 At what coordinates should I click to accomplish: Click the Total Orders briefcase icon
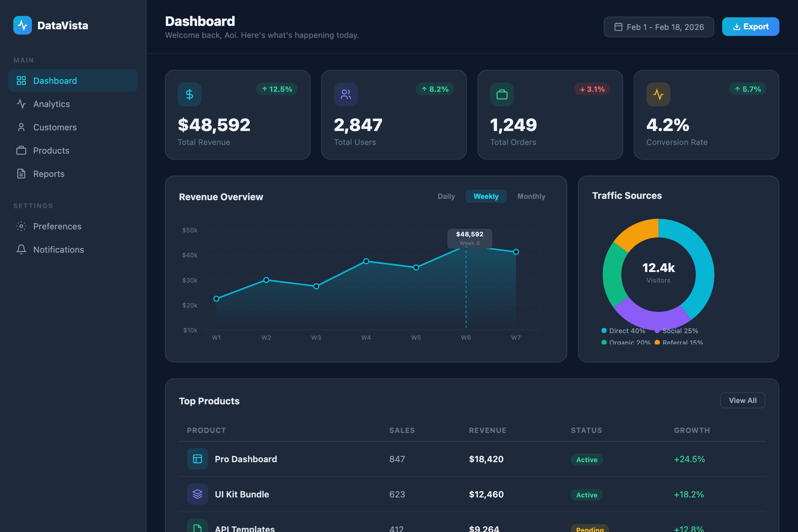502,94
